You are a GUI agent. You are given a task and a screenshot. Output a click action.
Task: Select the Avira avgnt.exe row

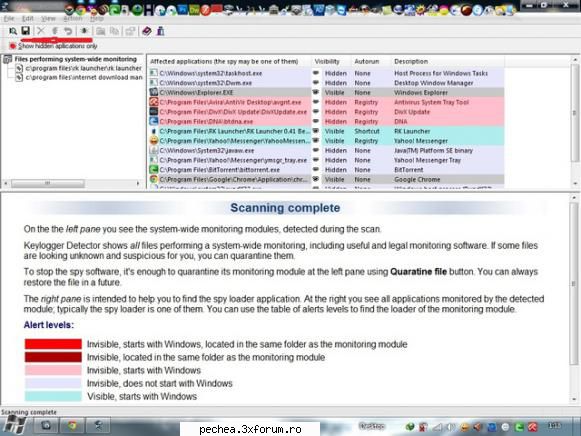coord(326,102)
